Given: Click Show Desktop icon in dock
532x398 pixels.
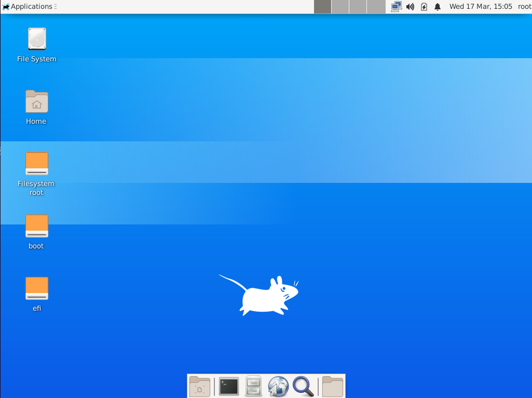Looking at the screenshot, I should coord(200,387).
